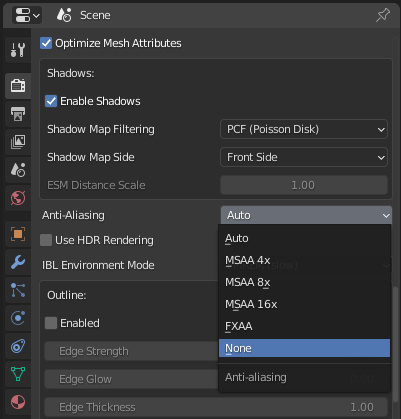Click the Anti-aliasing menu title text

pos(256,377)
